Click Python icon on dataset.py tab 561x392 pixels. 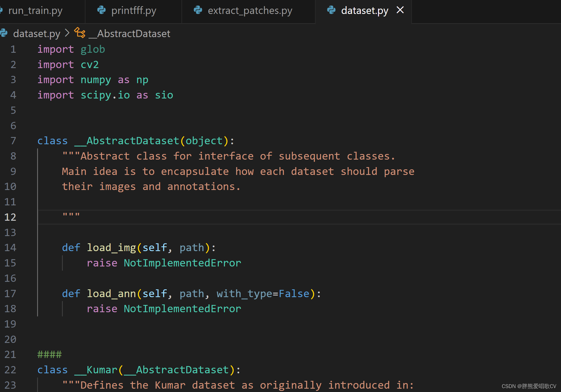331,10
